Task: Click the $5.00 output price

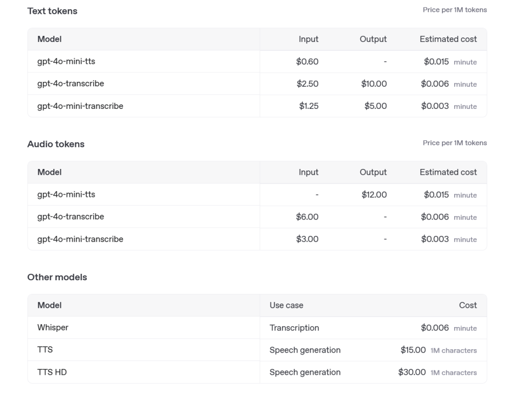Action: pos(375,106)
